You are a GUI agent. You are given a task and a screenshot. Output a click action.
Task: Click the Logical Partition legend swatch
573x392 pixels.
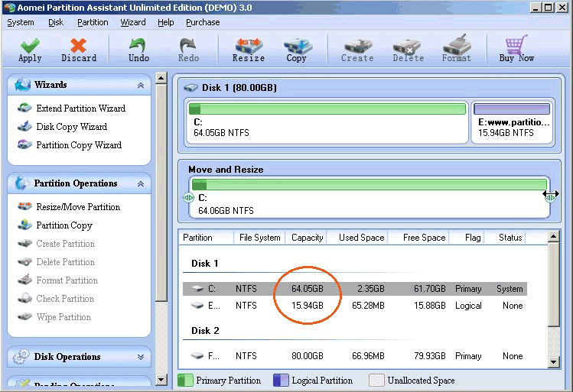tap(281, 380)
